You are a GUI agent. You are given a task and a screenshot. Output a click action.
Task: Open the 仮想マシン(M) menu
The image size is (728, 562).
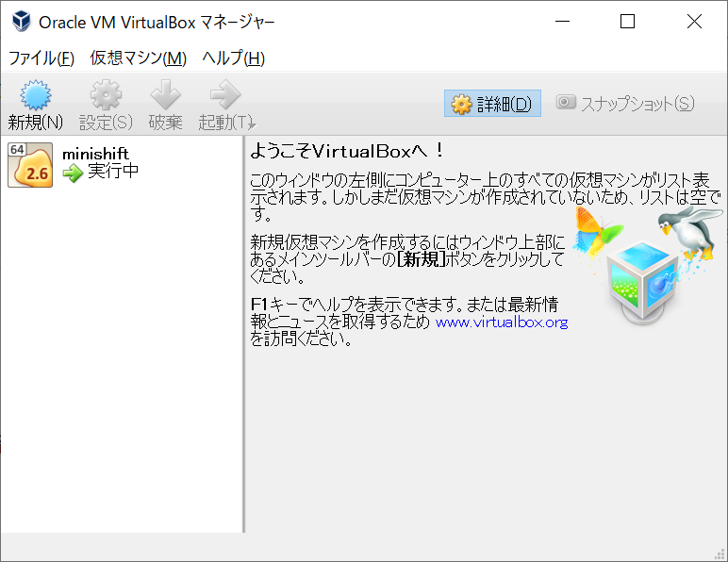[138, 58]
